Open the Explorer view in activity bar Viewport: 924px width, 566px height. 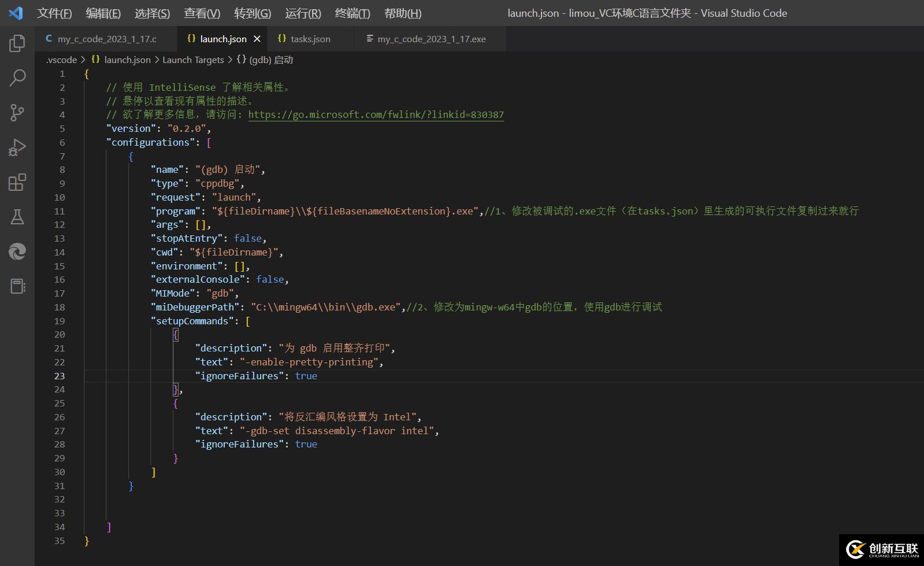pos(17,43)
